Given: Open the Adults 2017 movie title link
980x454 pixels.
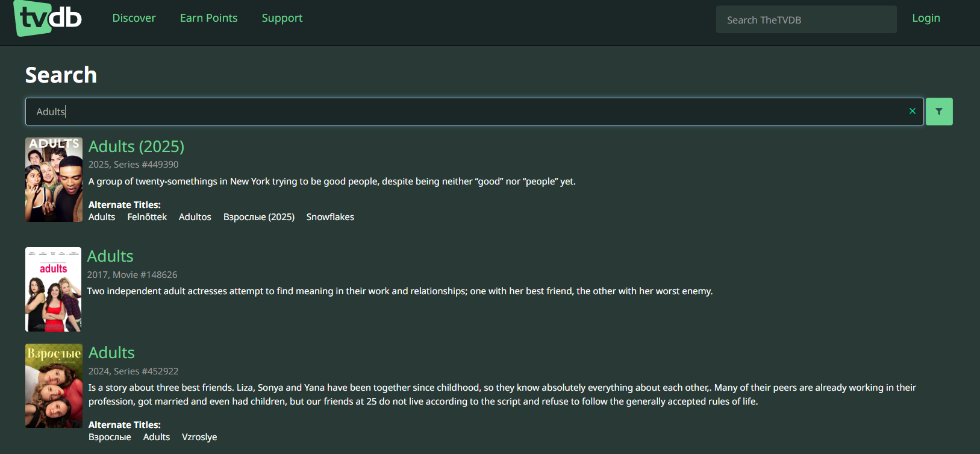Looking at the screenshot, I should (x=110, y=256).
